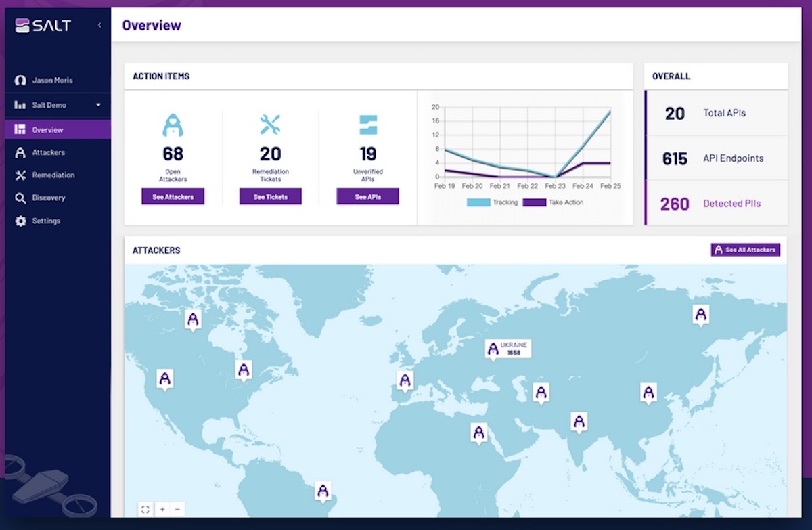Click the Feb 23 point on chart
Image resolution: width=812 pixels, height=530 pixels.
[x=555, y=177]
